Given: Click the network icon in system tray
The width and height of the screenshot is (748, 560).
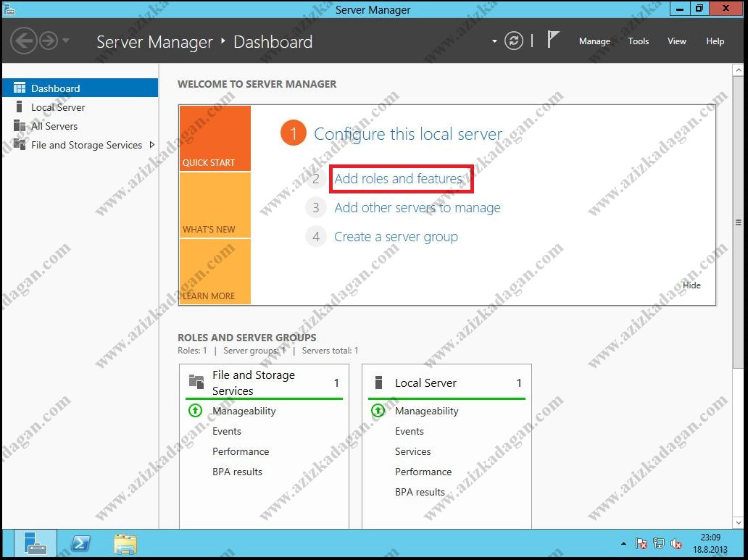Looking at the screenshot, I should (659, 543).
